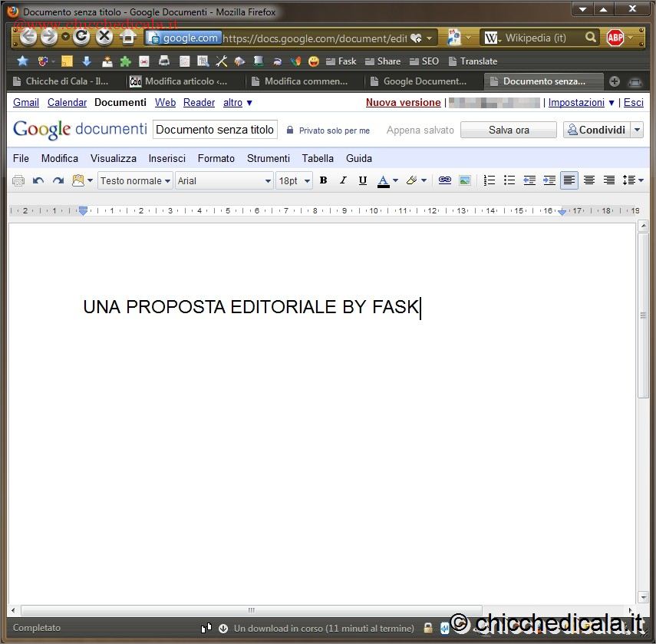The height and width of the screenshot is (644, 656).
Task: Open the 18pt font size dropdown
Action: pos(294,180)
